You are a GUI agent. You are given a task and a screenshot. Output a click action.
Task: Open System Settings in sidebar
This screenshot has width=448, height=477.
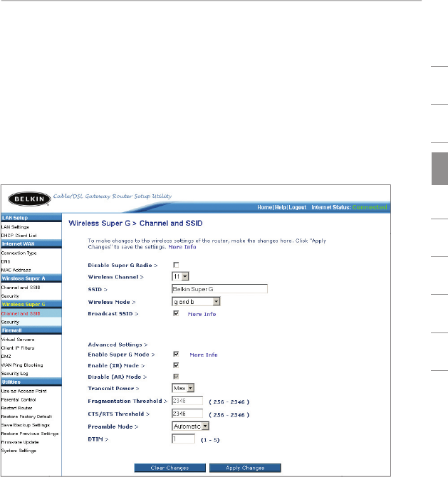click(x=19, y=451)
